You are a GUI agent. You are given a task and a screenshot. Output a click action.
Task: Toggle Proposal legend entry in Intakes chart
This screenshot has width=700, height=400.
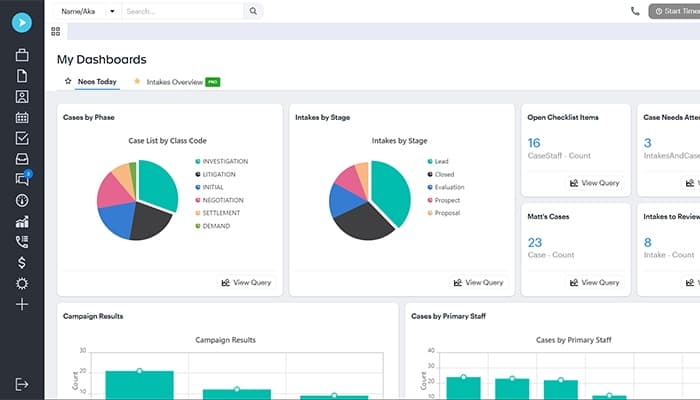coord(444,213)
